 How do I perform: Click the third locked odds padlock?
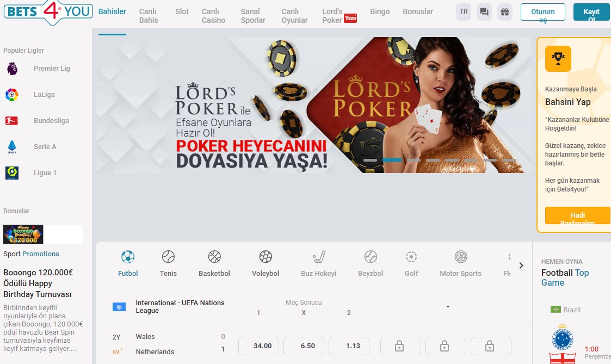pos(491,346)
